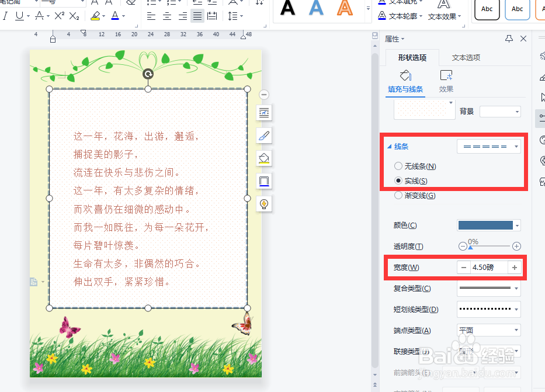This screenshot has height=392, width=545.
Task: Click shape fill bucket icon beside textbox
Action: point(264,158)
